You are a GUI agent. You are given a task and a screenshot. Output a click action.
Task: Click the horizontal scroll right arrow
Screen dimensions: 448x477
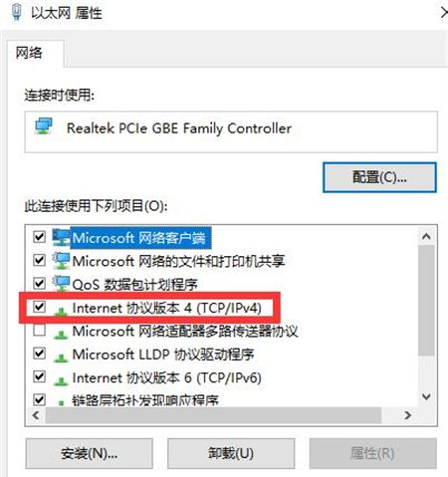[x=408, y=415]
